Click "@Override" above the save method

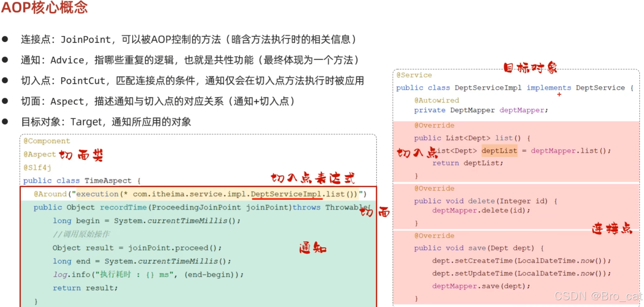click(434, 236)
